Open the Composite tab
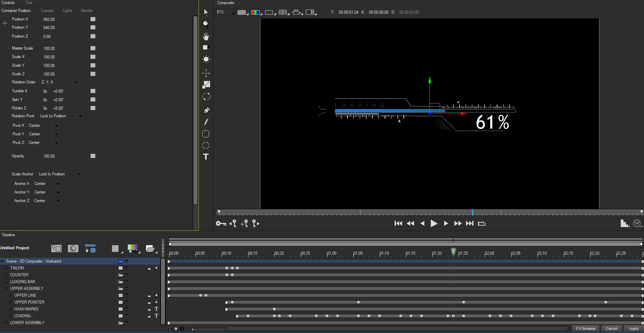The image size is (644, 333). (x=225, y=3)
